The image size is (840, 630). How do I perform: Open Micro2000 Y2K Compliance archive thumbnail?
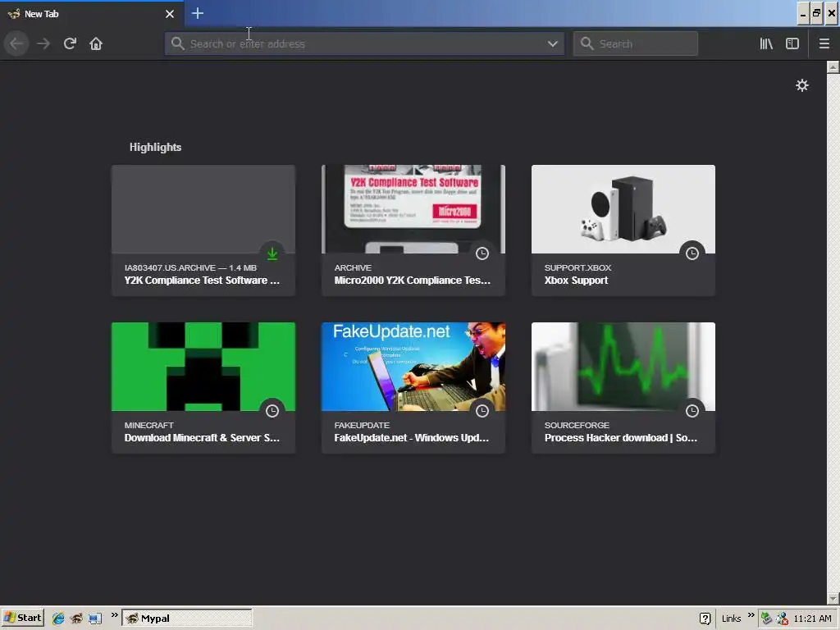[413, 209]
